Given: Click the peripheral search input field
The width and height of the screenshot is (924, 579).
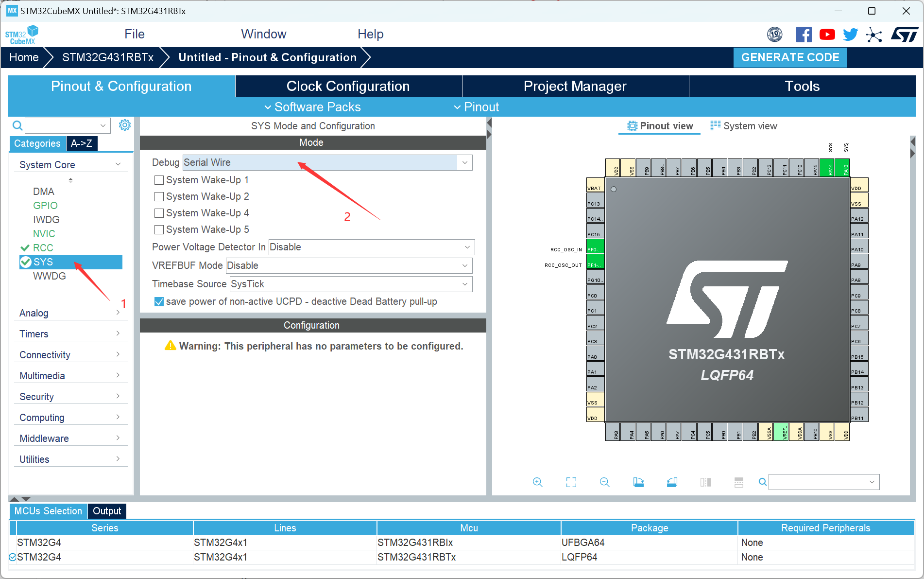Looking at the screenshot, I should (68, 125).
